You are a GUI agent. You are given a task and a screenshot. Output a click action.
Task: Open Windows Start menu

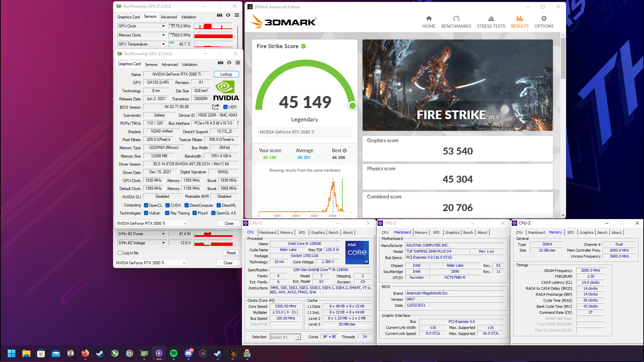tap(11, 353)
